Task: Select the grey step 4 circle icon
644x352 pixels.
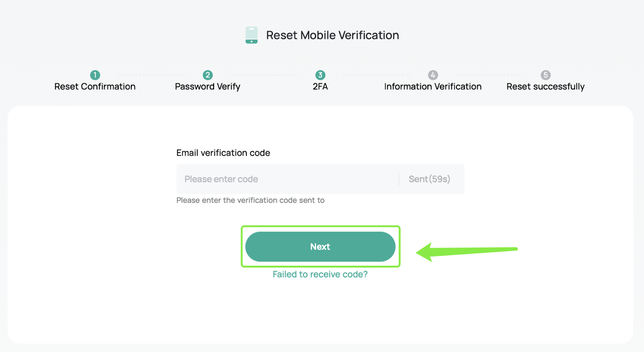Action: (433, 75)
